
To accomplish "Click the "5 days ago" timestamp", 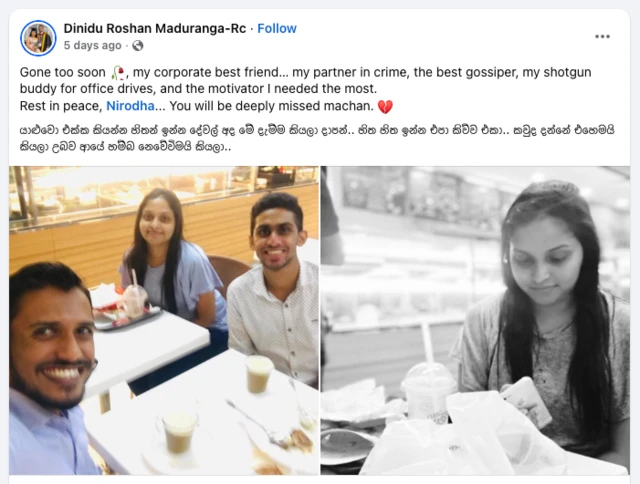I will 92,46.
